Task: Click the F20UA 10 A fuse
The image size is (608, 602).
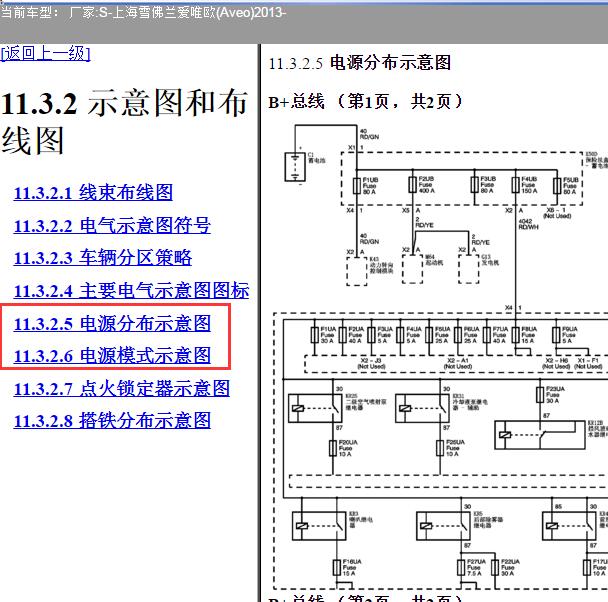Action: tap(333, 448)
